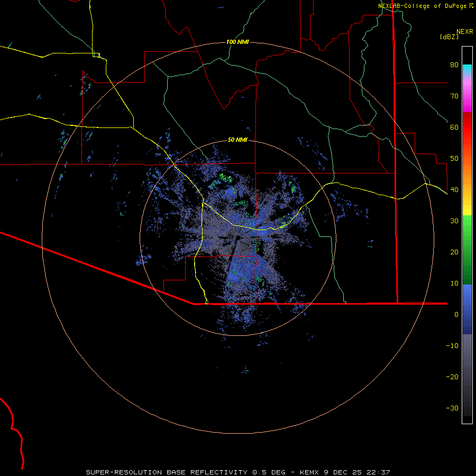This screenshot has width=476, height=476.
Task: Click the NEXR legend heading
Action: pos(464,32)
